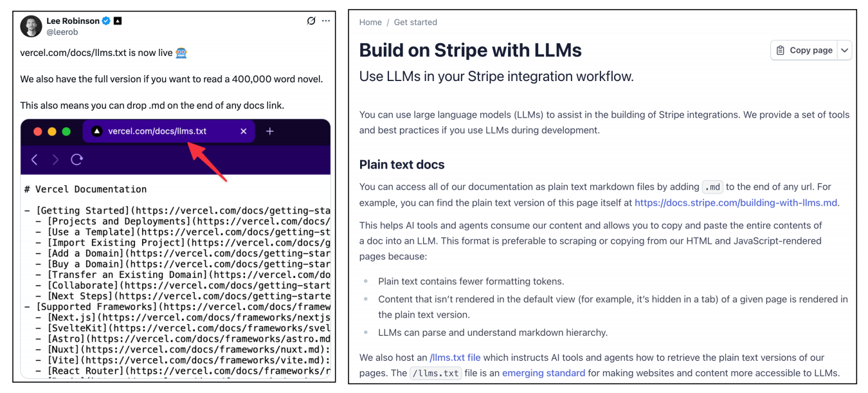The height and width of the screenshot is (393, 868).
Task: Click the Vercel logo in the tab
Action: click(x=97, y=131)
